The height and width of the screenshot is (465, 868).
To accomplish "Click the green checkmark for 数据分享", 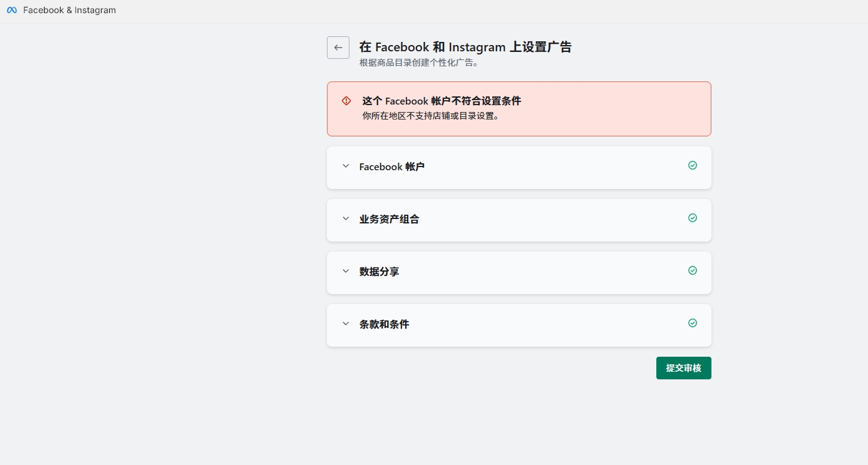I will coord(693,270).
